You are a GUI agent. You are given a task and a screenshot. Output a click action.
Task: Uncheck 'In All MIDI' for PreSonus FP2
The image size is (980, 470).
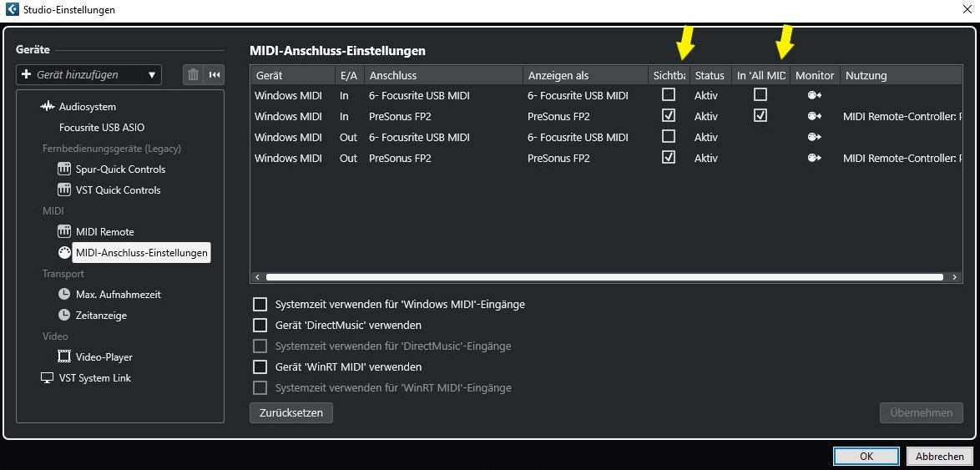click(x=760, y=116)
